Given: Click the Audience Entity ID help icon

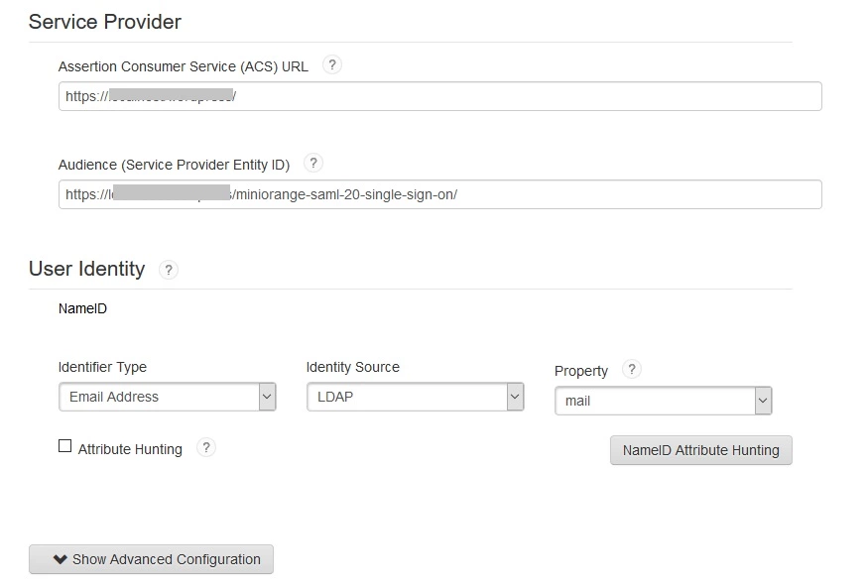Looking at the screenshot, I should [313, 164].
